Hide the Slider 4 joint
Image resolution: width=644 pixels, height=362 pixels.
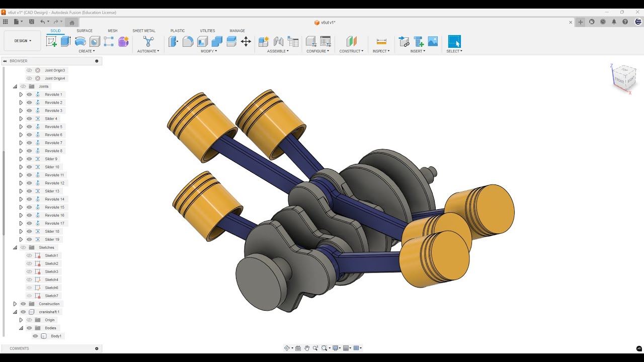coord(29,119)
